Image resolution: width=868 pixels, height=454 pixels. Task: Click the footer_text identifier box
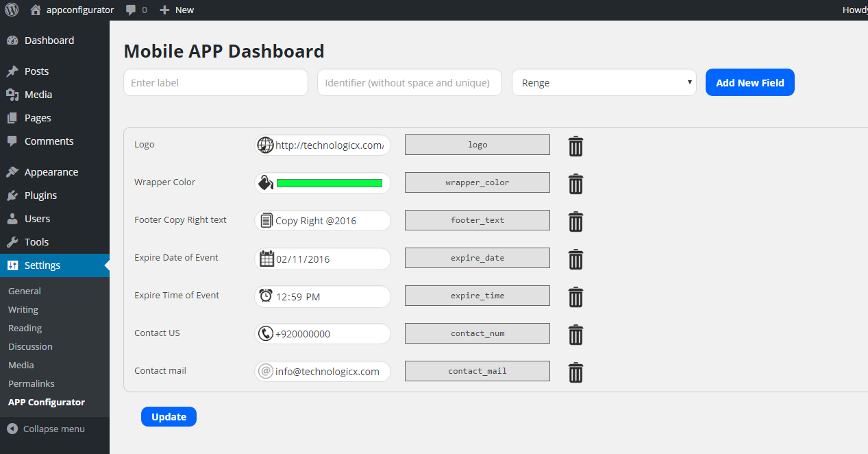coord(478,220)
